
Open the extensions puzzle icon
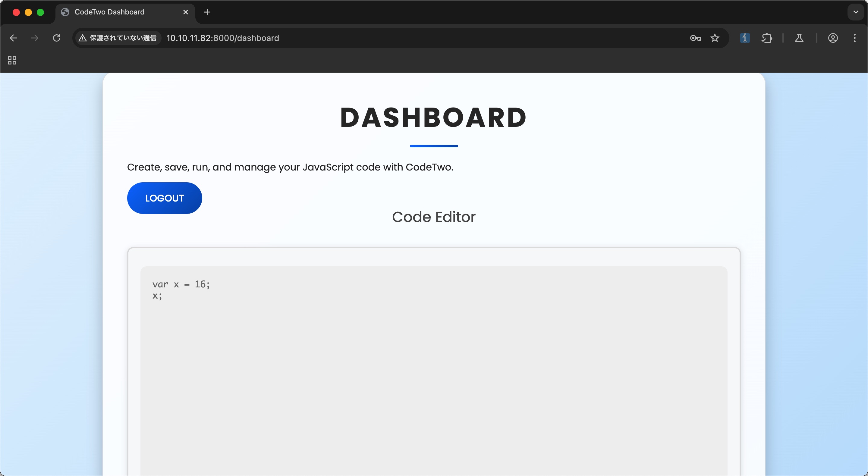766,38
